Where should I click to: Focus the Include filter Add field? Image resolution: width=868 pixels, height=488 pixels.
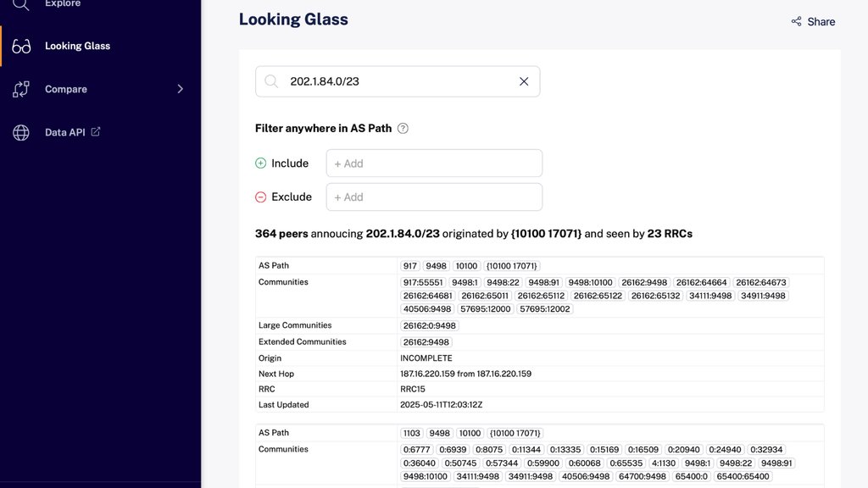(x=434, y=163)
